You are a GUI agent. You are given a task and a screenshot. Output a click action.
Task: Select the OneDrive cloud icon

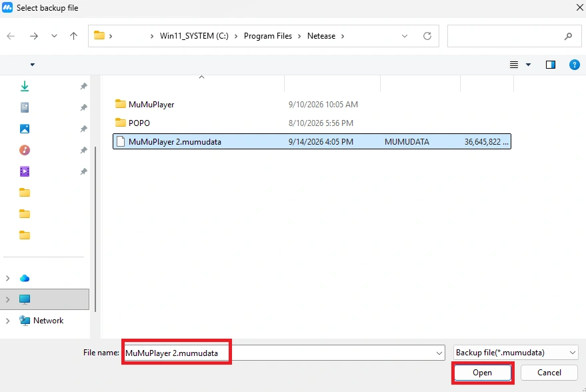click(25, 279)
